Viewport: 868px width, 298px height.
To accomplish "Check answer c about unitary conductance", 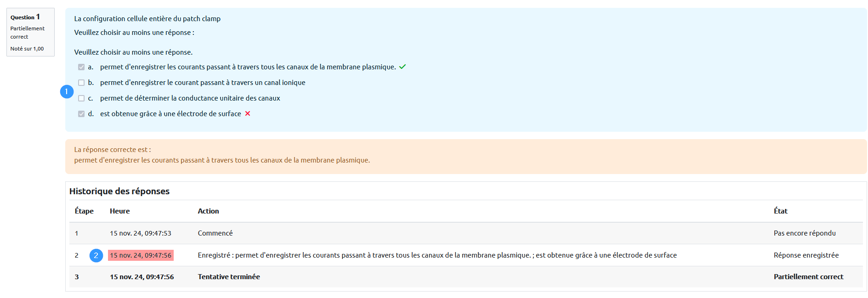I will (x=81, y=98).
